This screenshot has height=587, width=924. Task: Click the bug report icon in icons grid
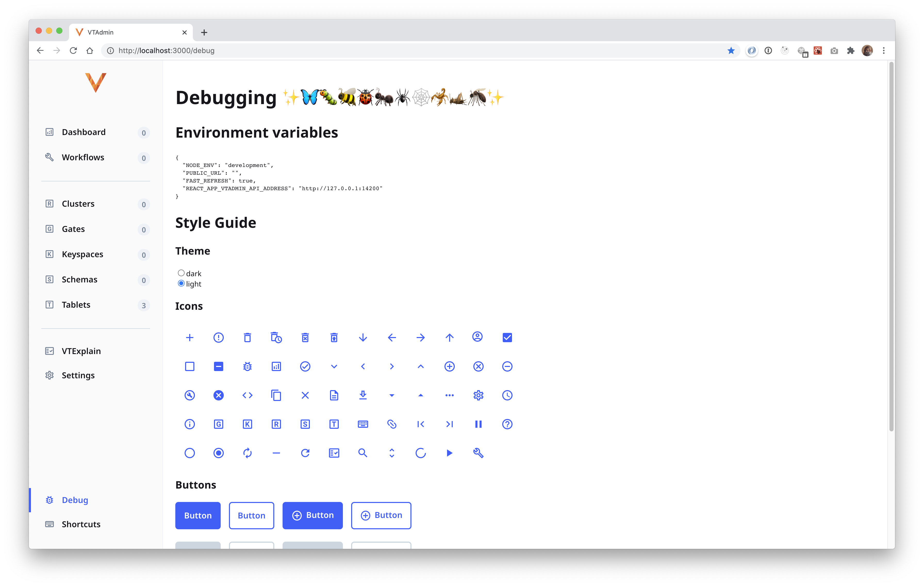(x=247, y=366)
